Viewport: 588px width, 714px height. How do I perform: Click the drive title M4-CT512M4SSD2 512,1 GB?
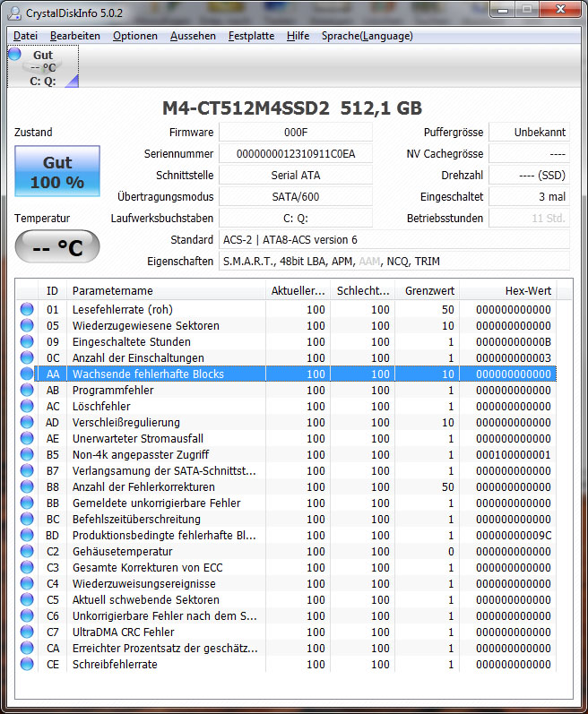(x=292, y=108)
